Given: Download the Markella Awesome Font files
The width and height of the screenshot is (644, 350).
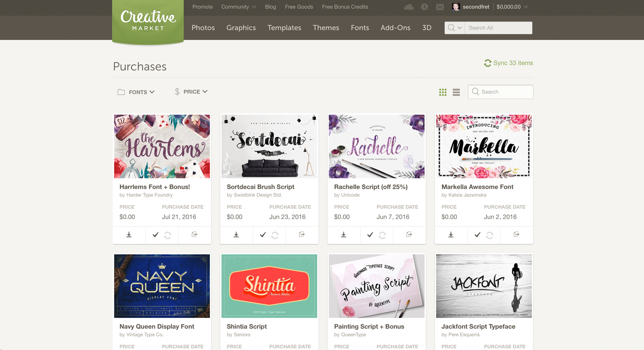Looking at the screenshot, I should coord(451,235).
